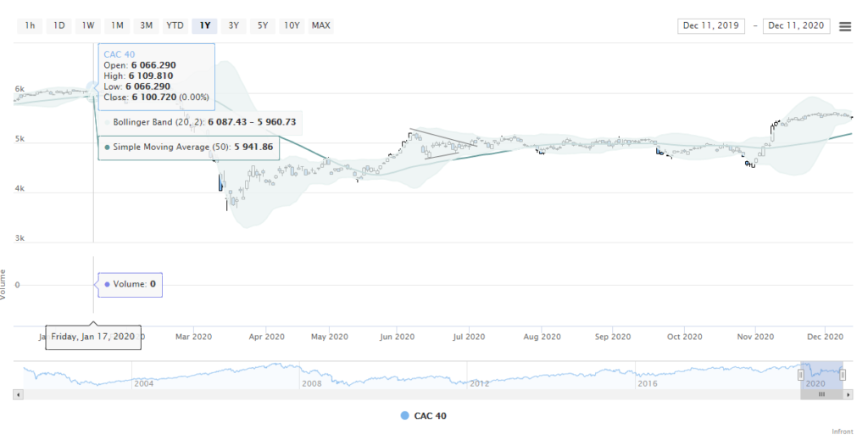868x446 pixels.
Task: Click the Friday, Jan 17, 2020 date label
Action: tap(93, 337)
